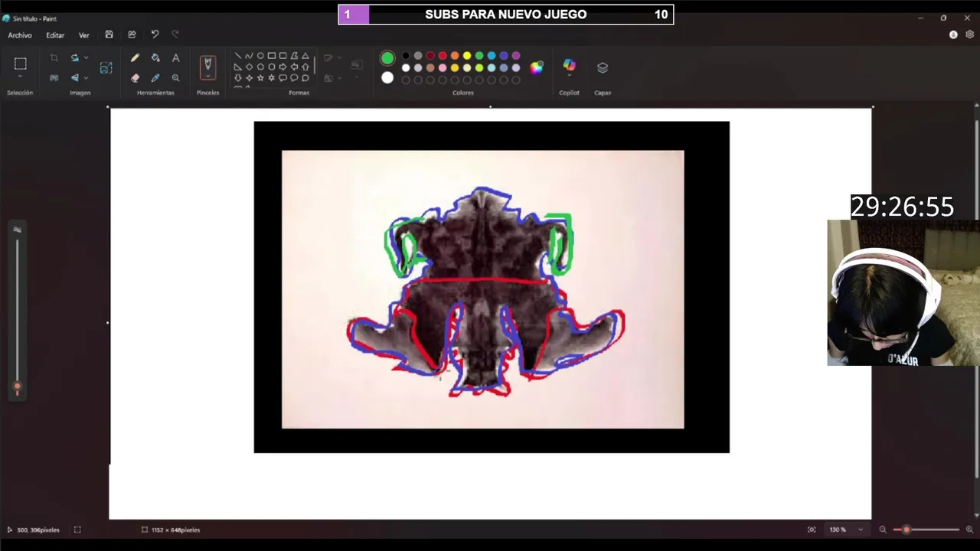The image size is (980, 551).
Task: Select primary color green circle
Action: (387, 58)
